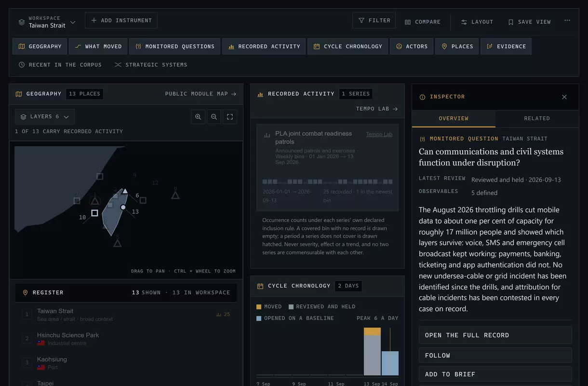588x386 pixels.
Task: Click the Kaohsiung row flag icon
Action: click(x=41, y=367)
